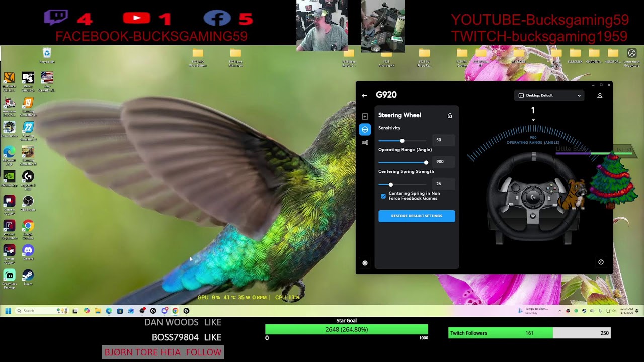Open Recycle Bin on desktop

[x=47, y=55]
